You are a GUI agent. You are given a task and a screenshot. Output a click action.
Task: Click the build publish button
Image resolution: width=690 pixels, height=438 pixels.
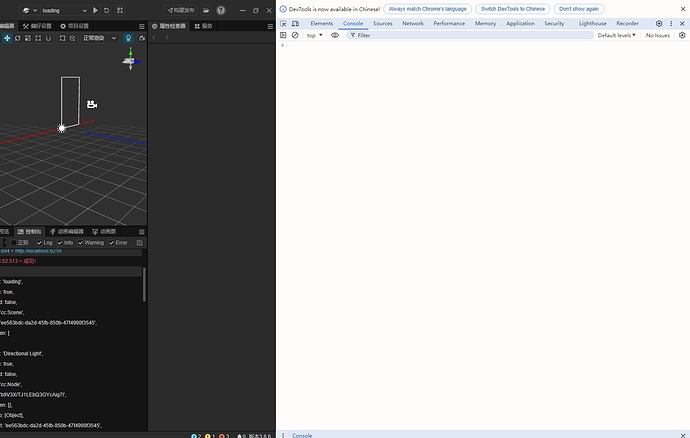[181, 10]
